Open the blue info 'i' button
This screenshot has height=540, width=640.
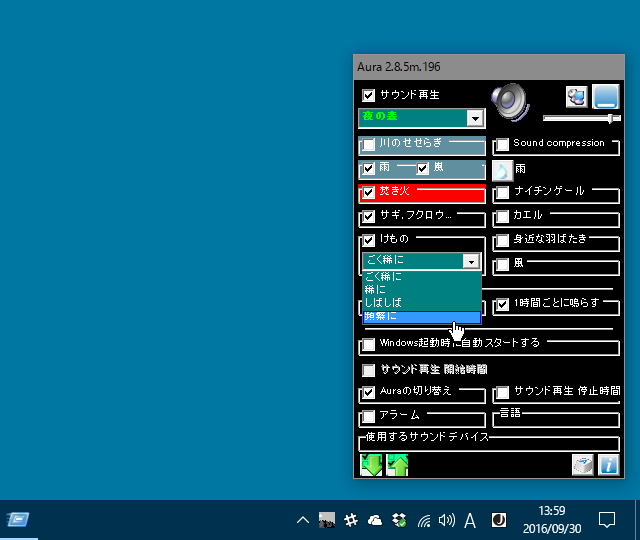click(x=609, y=465)
